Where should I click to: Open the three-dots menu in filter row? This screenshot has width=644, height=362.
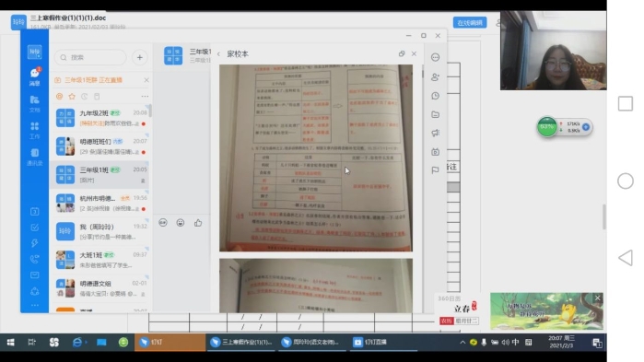145,97
